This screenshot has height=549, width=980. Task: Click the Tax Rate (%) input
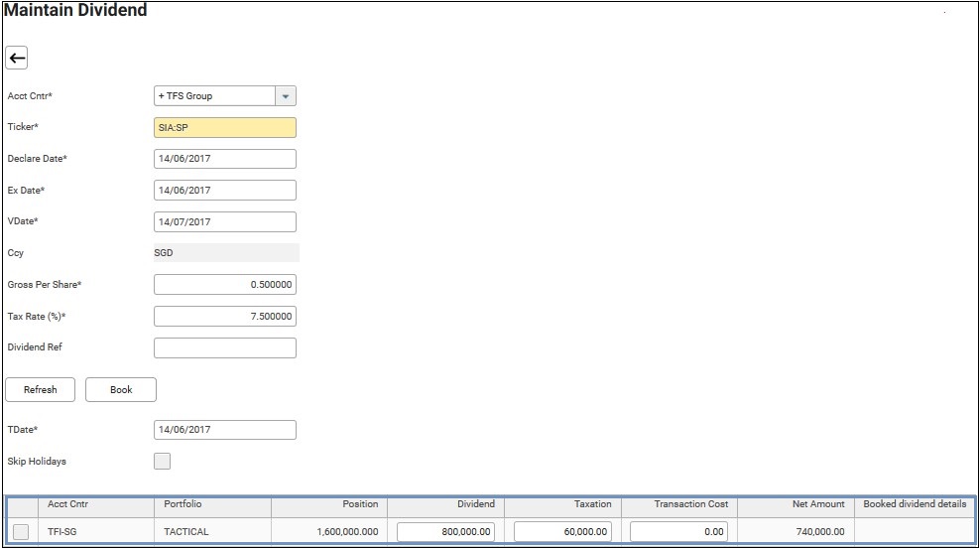[x=225, y=317]
